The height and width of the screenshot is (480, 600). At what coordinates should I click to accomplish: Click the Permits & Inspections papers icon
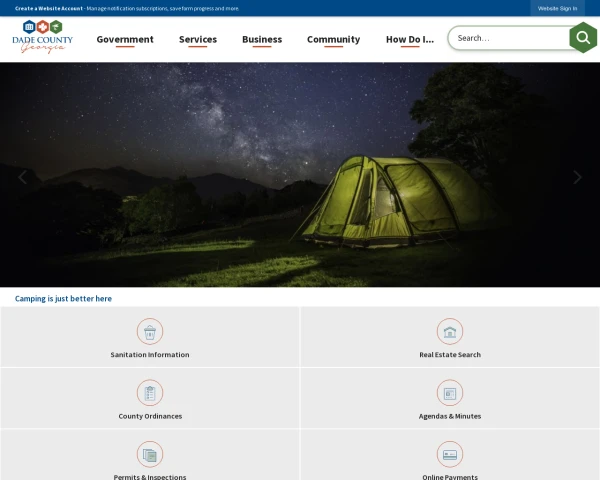pos(150,454)
